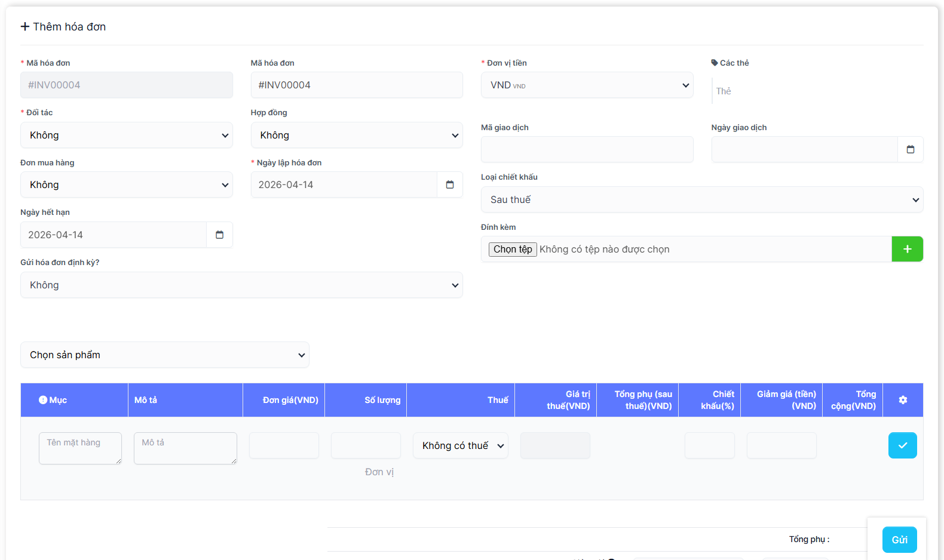Click the Thẻ tags input field
The height and width of the screenshot is (560, 944).
[x=816, y=91]
